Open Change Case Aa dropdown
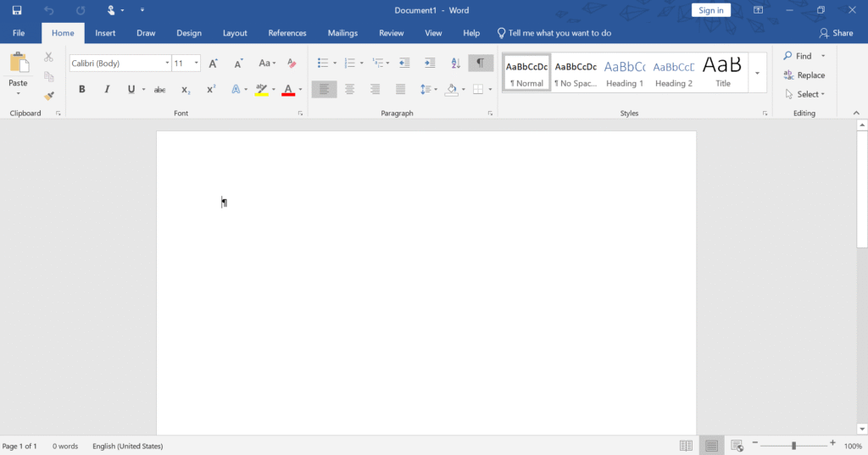This screenshot has height=455, width=868. click(267, 63)
